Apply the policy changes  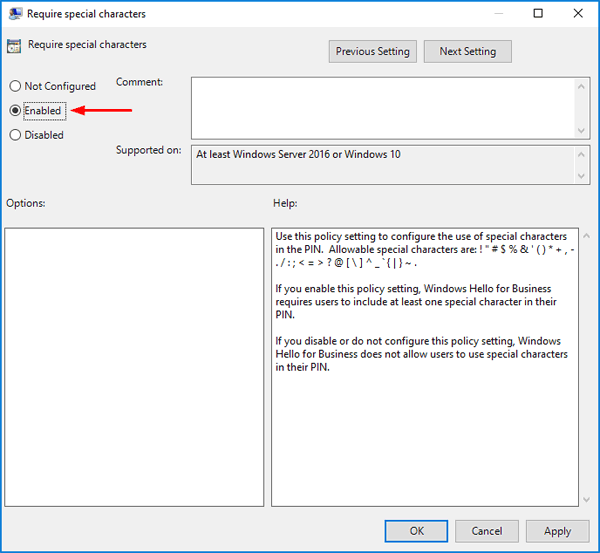coord(557,531)
